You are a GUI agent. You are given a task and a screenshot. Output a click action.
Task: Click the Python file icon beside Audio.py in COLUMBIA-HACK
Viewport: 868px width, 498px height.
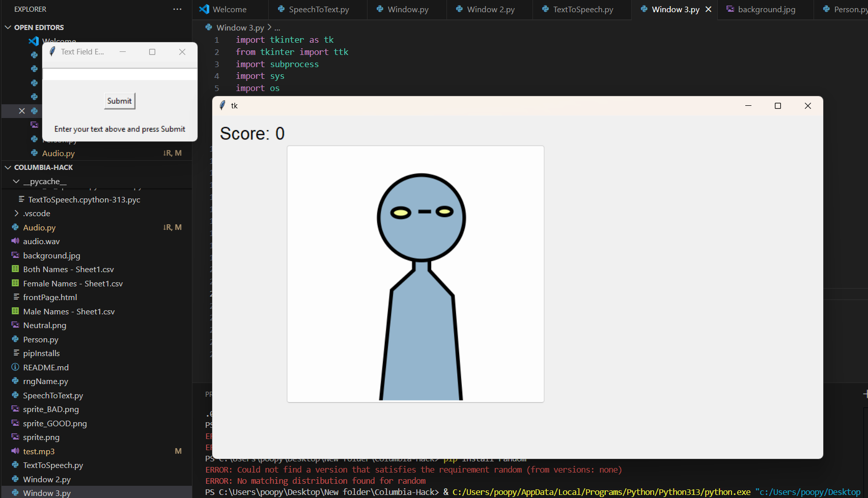click(x=15, y=227)
